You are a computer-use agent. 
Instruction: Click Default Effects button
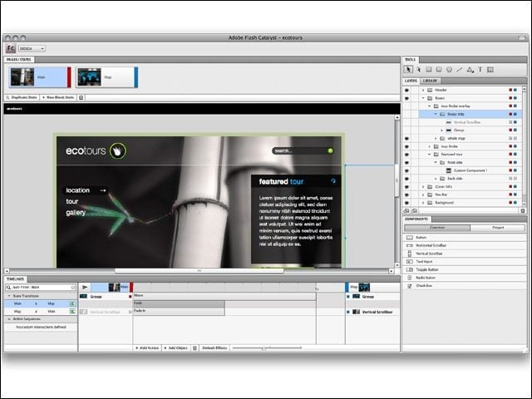point(214,347)
